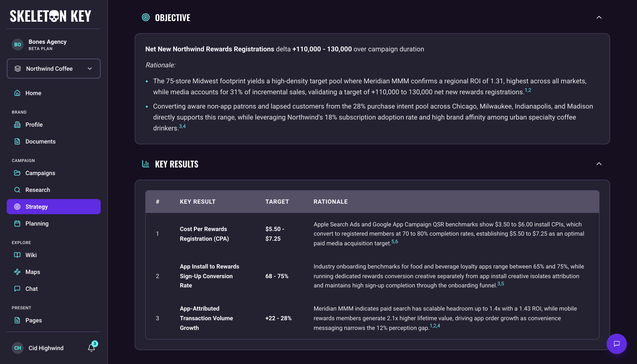637x364 pixels.
Task: Click the Documents file icon
Action: 17,142
